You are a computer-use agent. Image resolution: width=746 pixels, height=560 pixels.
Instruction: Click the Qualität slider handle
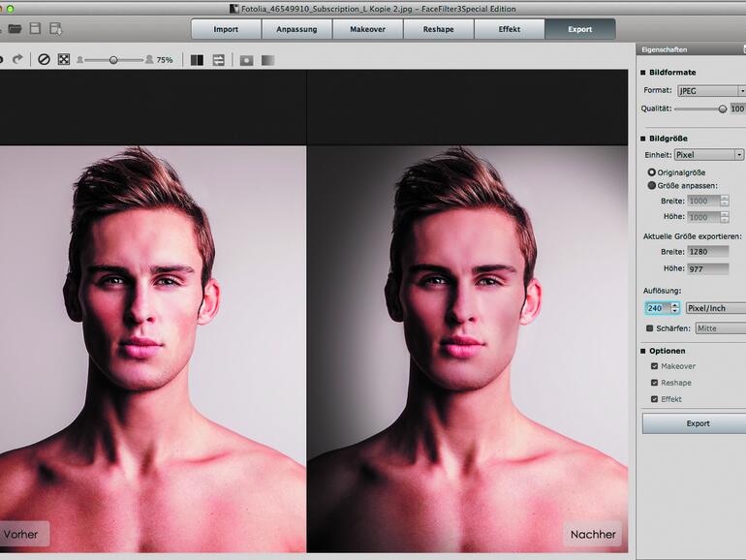tap(722, 109)
